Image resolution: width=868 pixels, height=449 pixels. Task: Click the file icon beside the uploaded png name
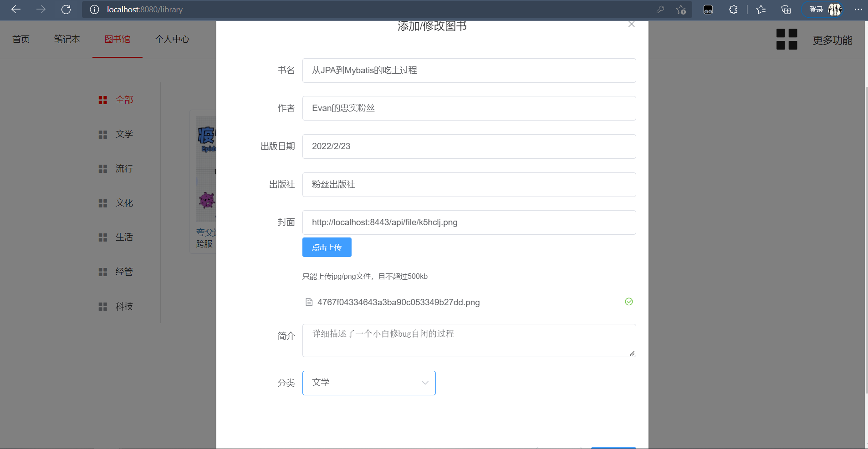(x=309, y=302)
